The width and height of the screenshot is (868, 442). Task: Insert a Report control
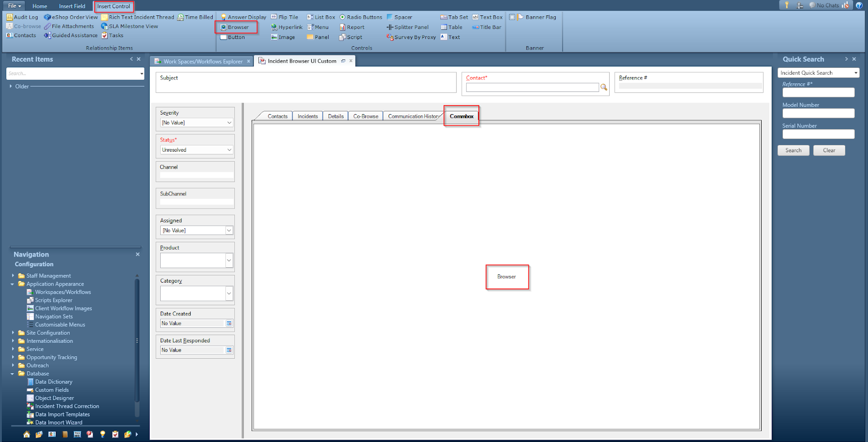(352, 27)
